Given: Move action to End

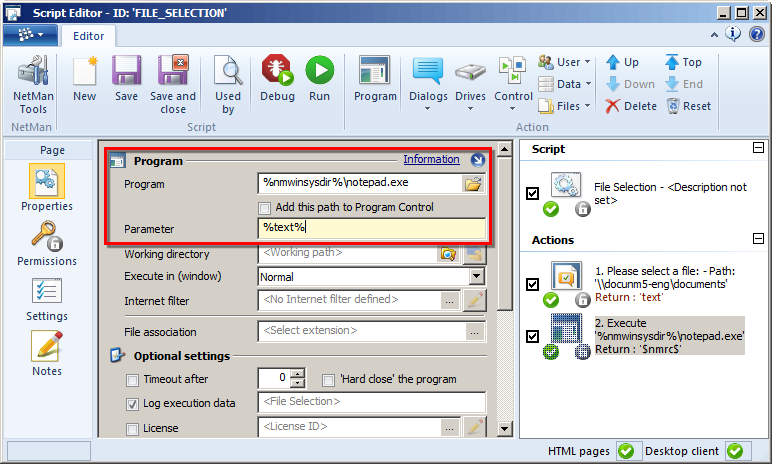Looking at the screenshot, I should pyautogui.click(x=684, y=84).
